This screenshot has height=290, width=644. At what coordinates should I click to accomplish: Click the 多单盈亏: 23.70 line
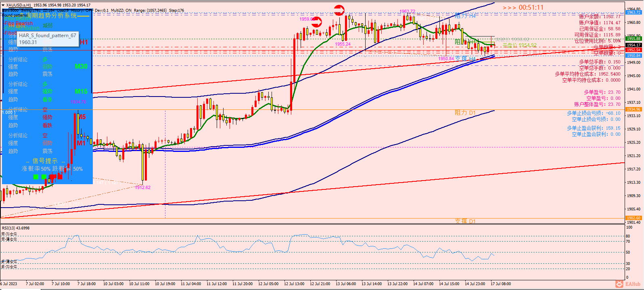pyautogui.click(x=602, y=92)
